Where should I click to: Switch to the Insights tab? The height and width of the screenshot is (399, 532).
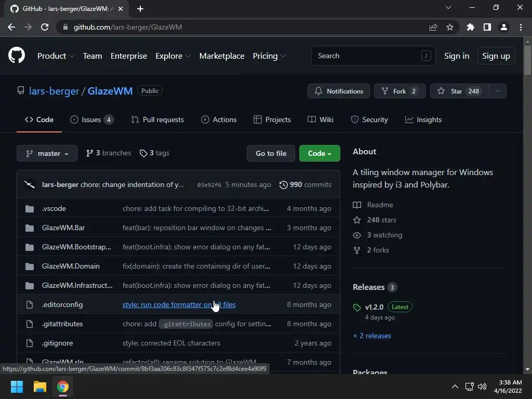pyautogui.click(x=423, y=120)
